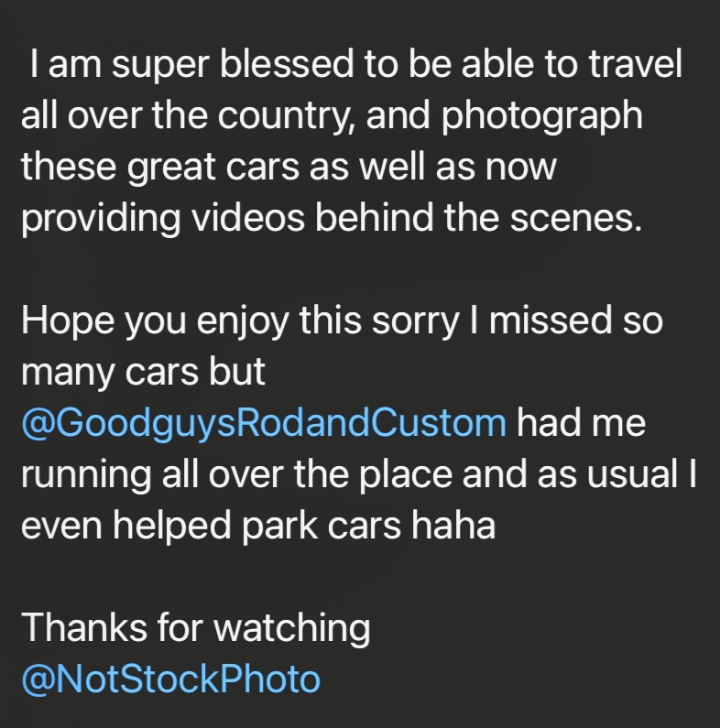This screenshot has width=720, height=728.
Task: Click the 'Thanks for watching' line
Action: (x=196, y=627)
